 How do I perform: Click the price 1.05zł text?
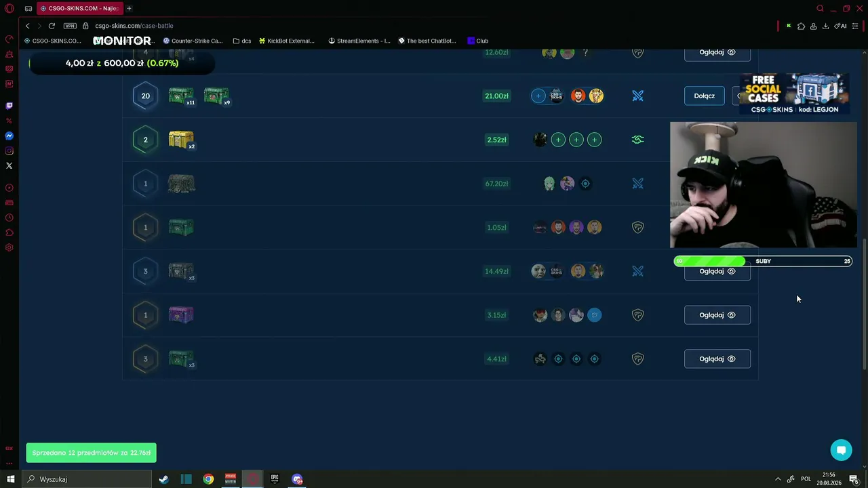[x=496, y=227]
